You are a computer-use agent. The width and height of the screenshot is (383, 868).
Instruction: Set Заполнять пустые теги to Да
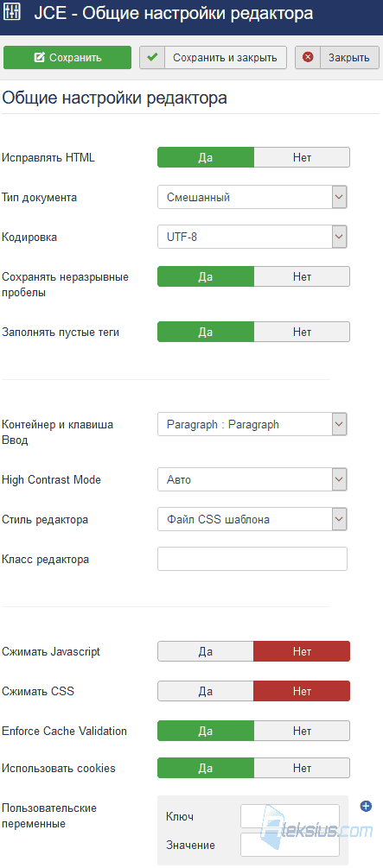point(206,333)
